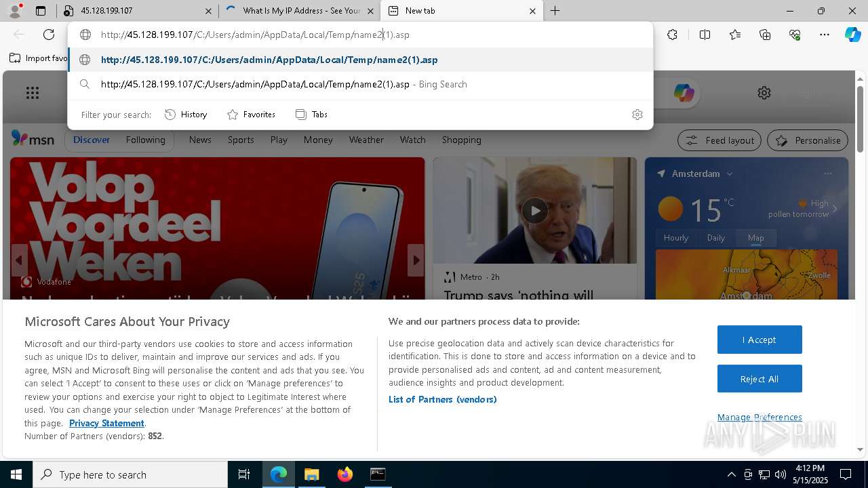The width and height of the screenshot is (868, 488).
Task: Click the Personalise button
Action: [808, 140]
